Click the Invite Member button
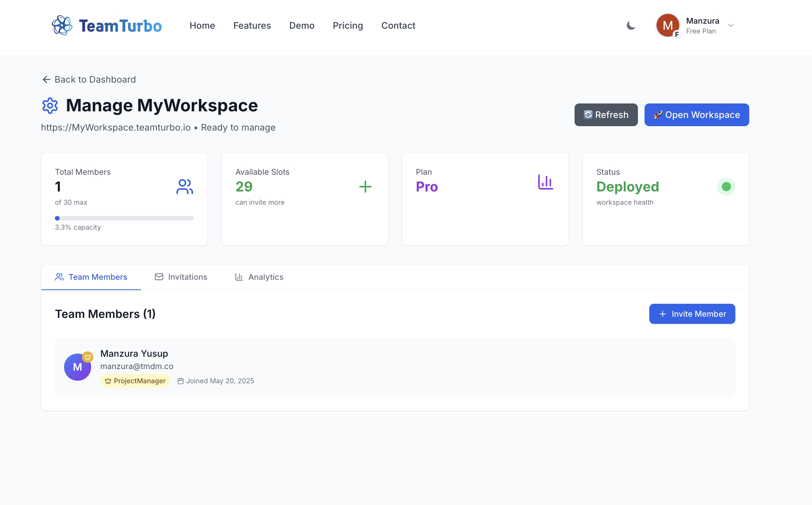 (x=692, y=314)
